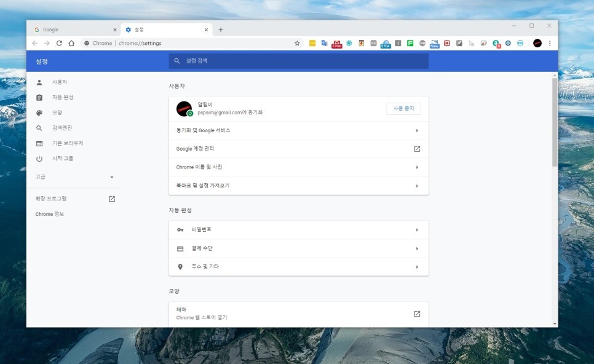This screenshot has height=364, width=594.
Task: Switch to the Google tab
Action: [x=74, y=30]
